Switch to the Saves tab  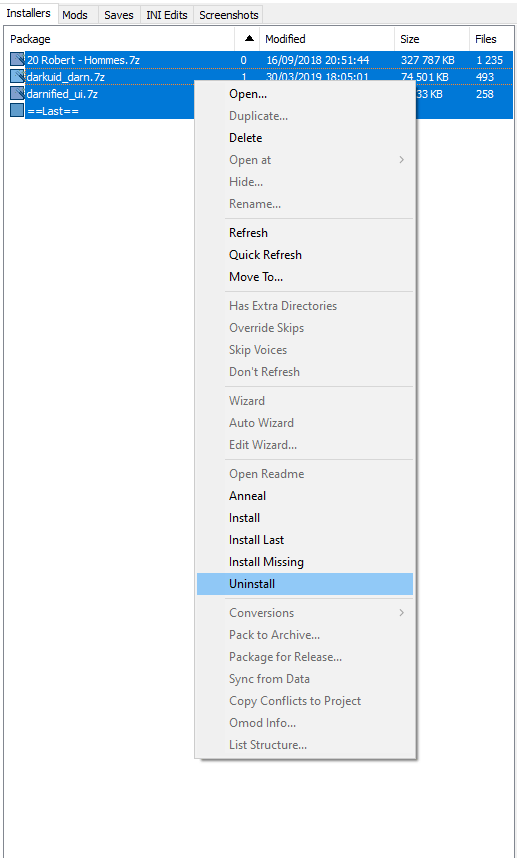119,15
